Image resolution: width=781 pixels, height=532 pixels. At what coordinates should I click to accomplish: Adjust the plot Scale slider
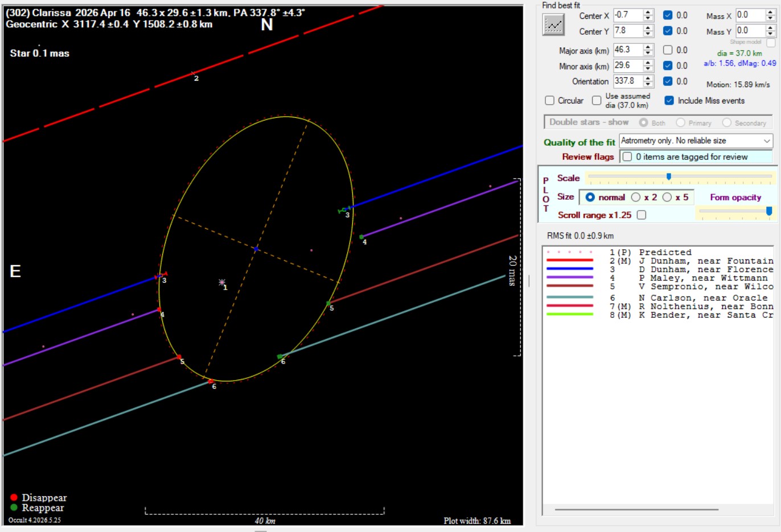(669, 178)
